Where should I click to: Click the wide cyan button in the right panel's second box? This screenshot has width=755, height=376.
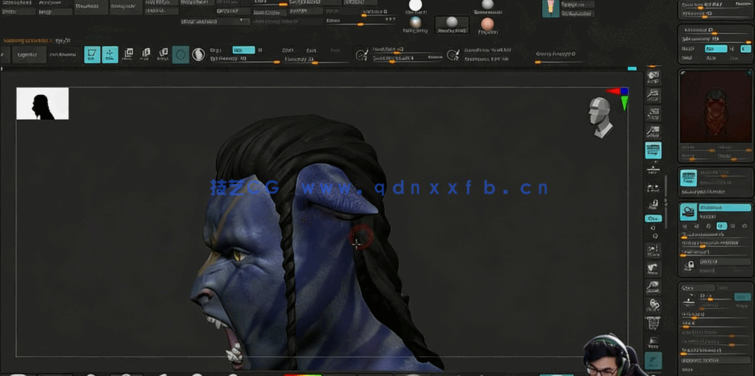pos(716,49)
